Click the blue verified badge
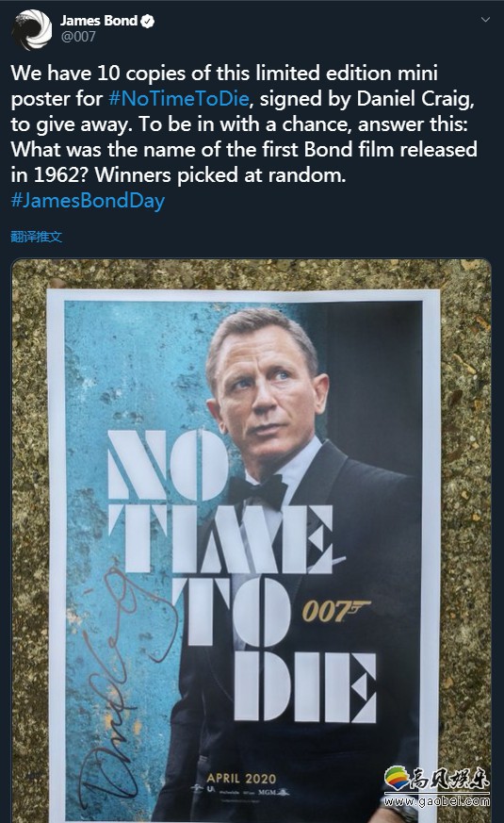Screen dimensions: 504x823 (148, 21)
